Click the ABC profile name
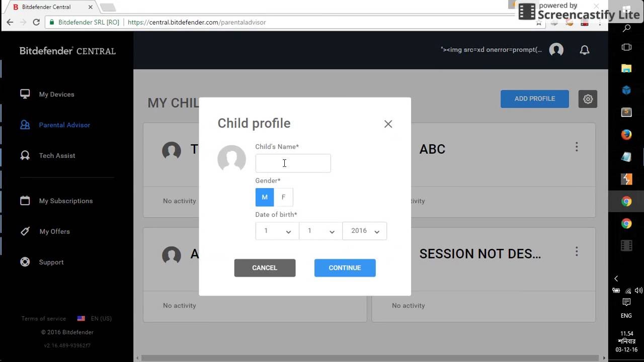Viewport: 644px width, 362px height. point(432,149)
